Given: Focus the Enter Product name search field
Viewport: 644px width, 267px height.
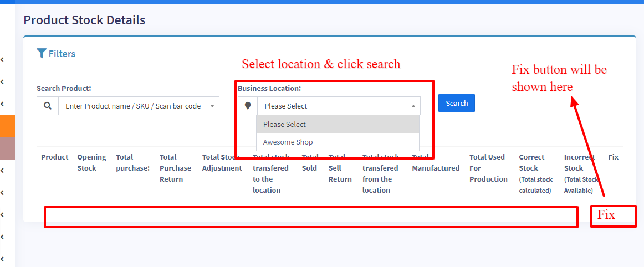Looking at the screenshot, I should [133, 106].
